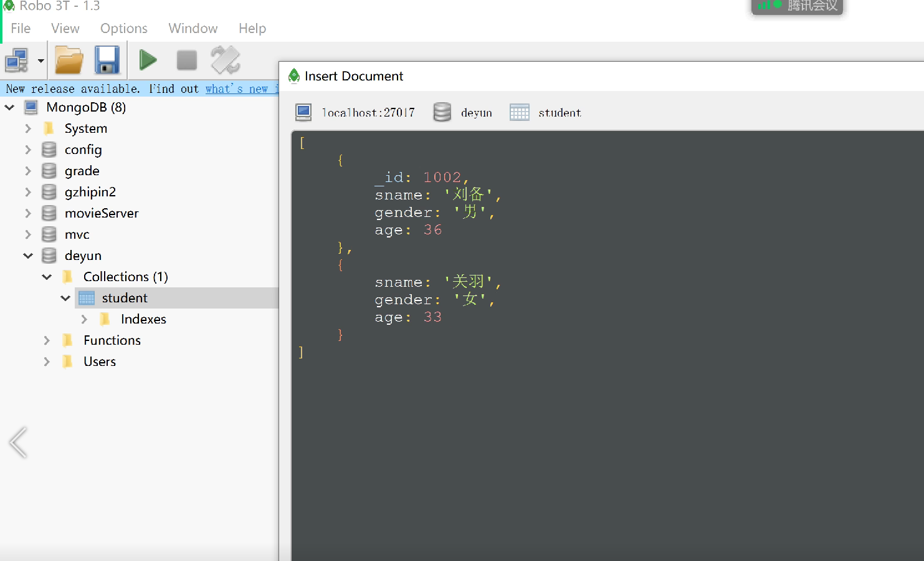Click the Open file folder toolbar icon
The width and height of the screenshot is (924, 561).
point(69,60)
